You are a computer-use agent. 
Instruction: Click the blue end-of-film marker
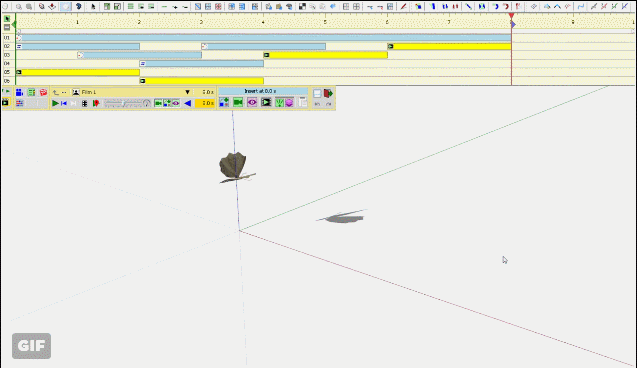pos(514,25)
